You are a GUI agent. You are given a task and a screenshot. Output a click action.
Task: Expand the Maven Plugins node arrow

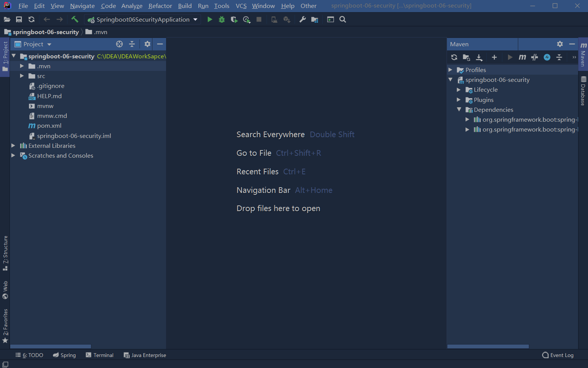[459, 100]
